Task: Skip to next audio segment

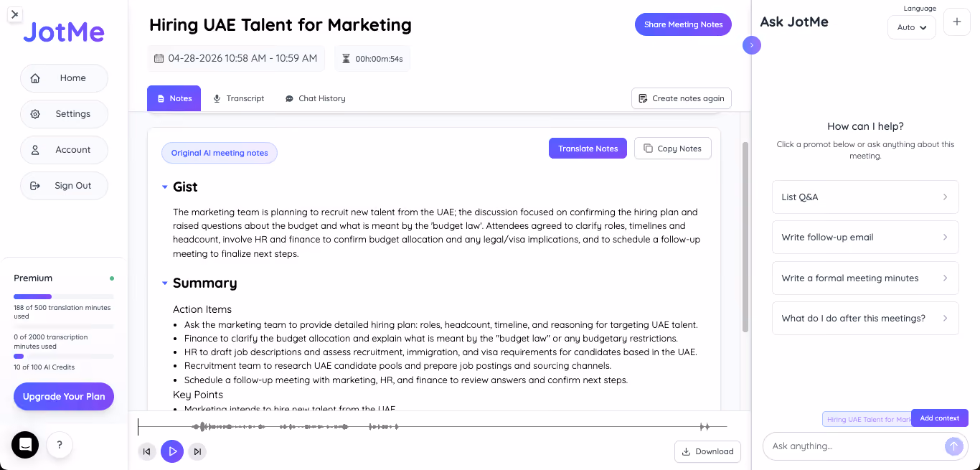Action: [197, 451]
